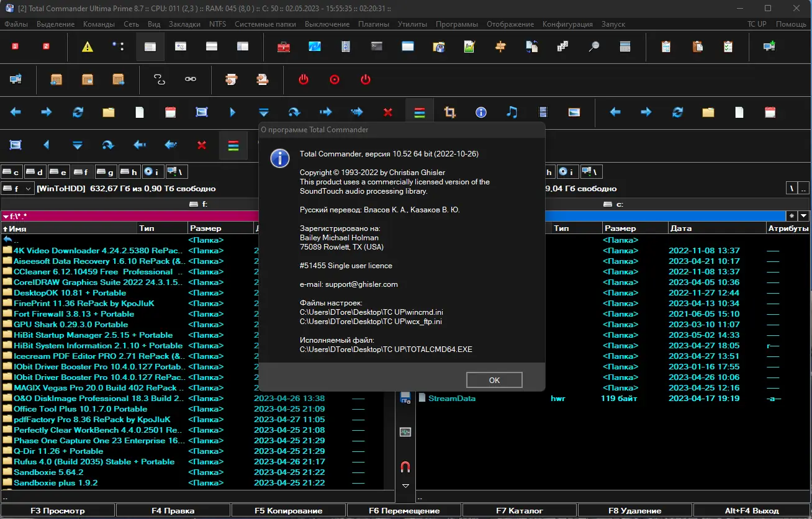Click the film strip video icon
The image size is (812, 519).
pyautogui.click(x=543, y=112)
